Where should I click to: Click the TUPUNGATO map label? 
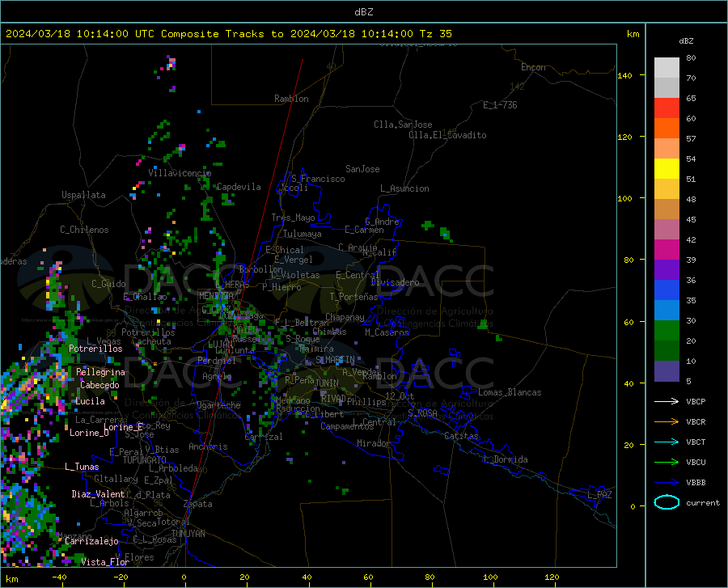145,460
